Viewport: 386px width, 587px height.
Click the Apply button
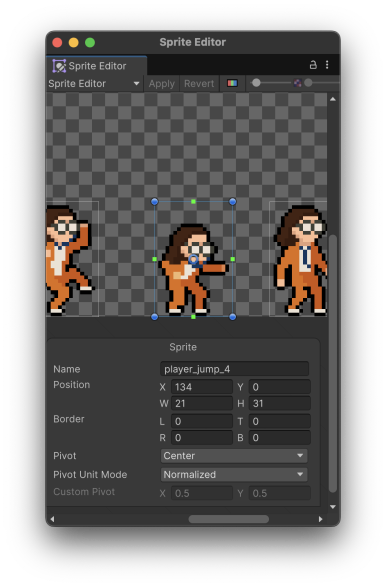point(162,83)
